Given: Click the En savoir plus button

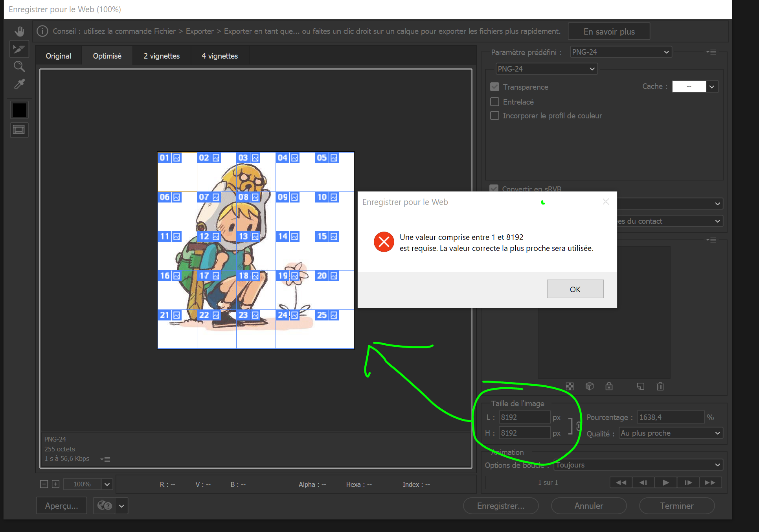Looking at the screenshot, I should 609,31.
